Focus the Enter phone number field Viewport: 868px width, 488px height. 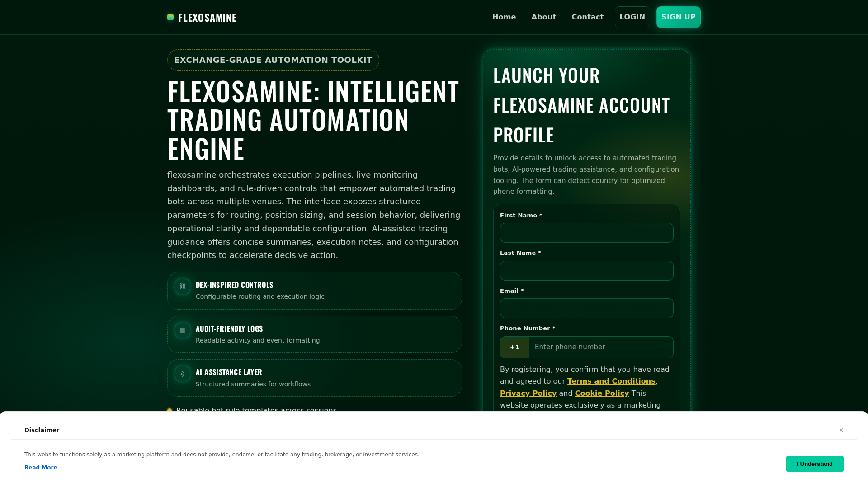click(601, 347)
